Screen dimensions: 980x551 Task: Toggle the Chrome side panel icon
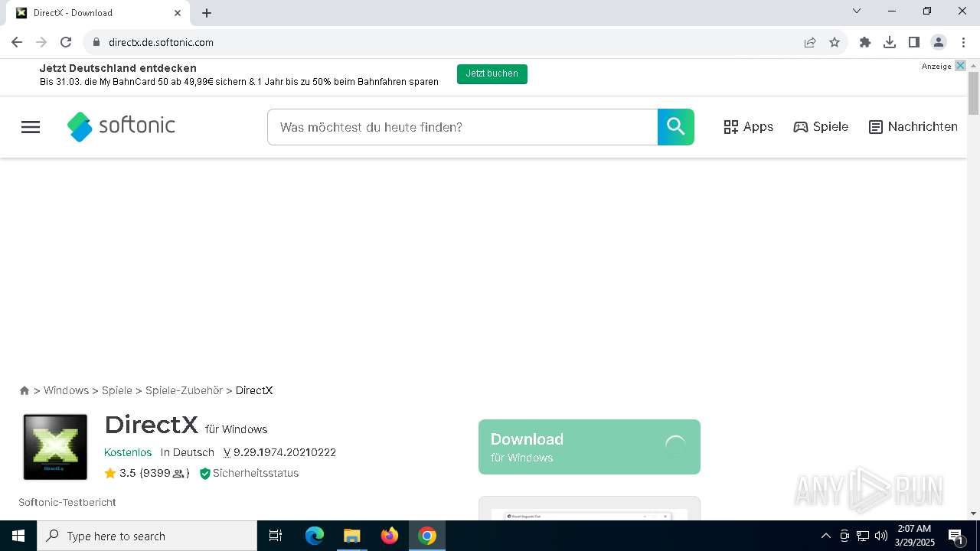point(914,42)
